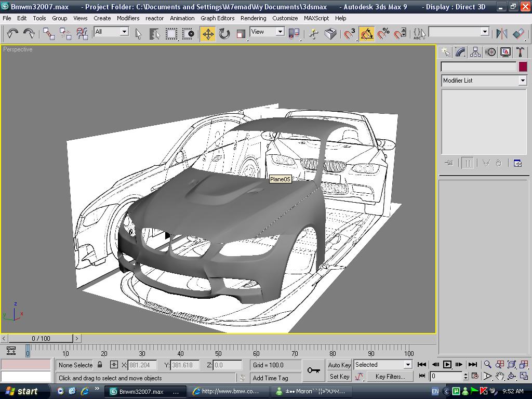Open the File menu
532x399 pixels.
pyautogui.click(x=7, y=18)
